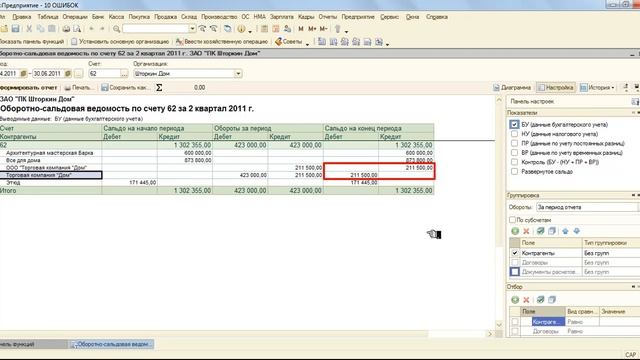Enable НУ (данные налогового учета) checkbox
Image resolution: width=640 pixels, height=360 pixels.
(514, 134)
